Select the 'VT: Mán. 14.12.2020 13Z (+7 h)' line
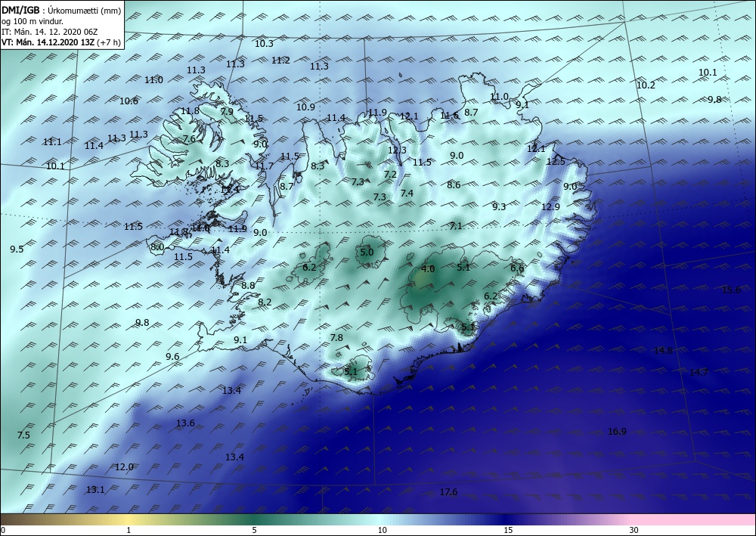The height and width of the screenshot is (536, 756). 60,42
